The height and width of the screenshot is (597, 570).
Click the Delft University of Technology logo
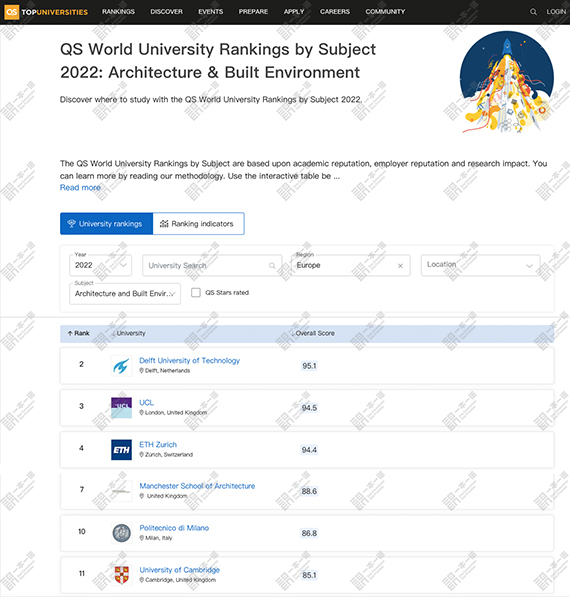[121, 366]
